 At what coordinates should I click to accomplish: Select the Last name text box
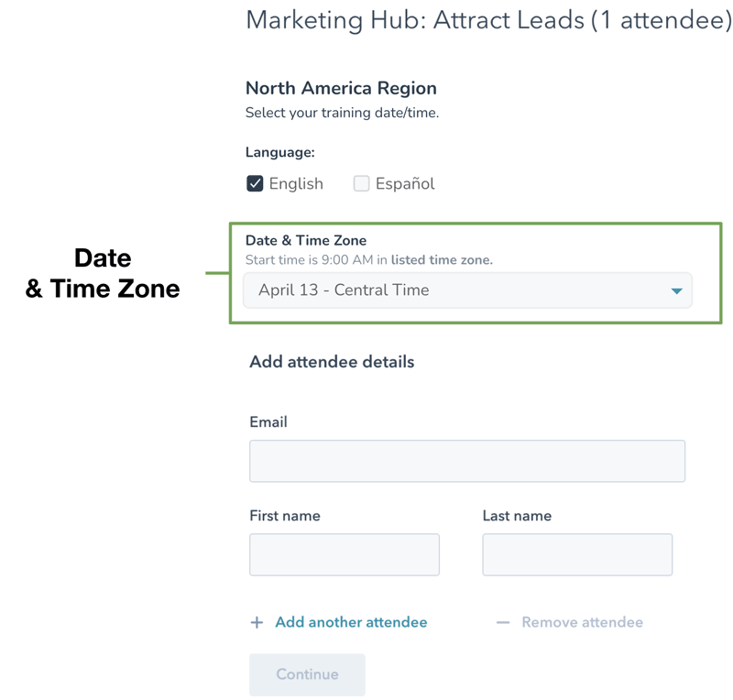(577, 554)
